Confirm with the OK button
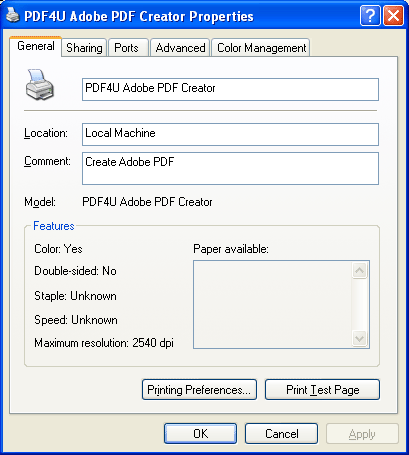Viewport: 409px width, 455px height. click(200, 433)
